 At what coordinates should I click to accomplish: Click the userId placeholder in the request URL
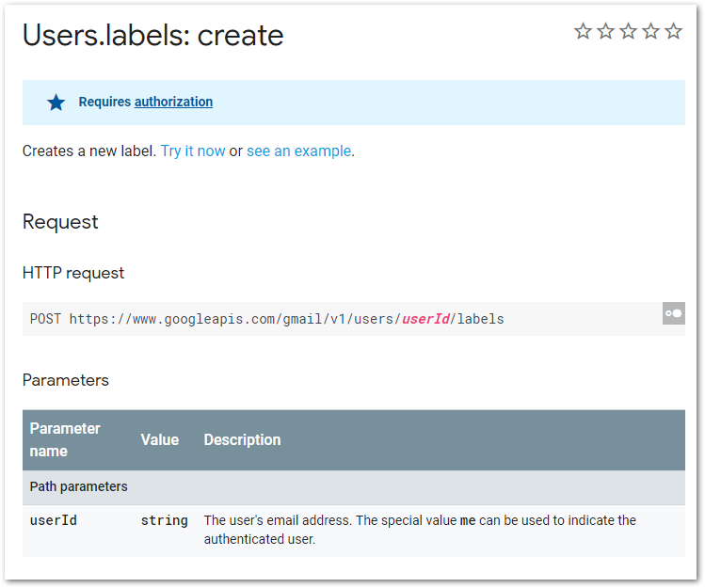coord(425,319)
